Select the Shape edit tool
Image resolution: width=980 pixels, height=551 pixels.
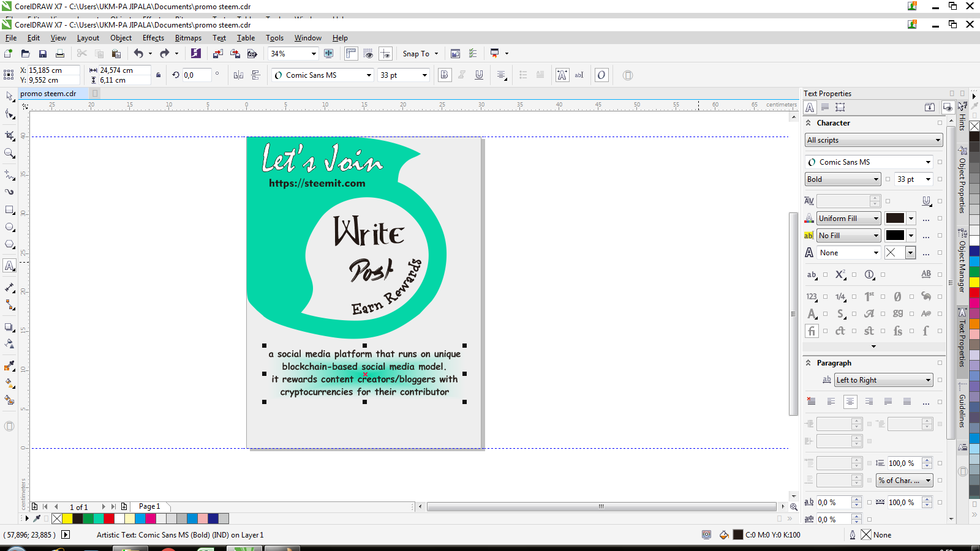coord(9,114)
